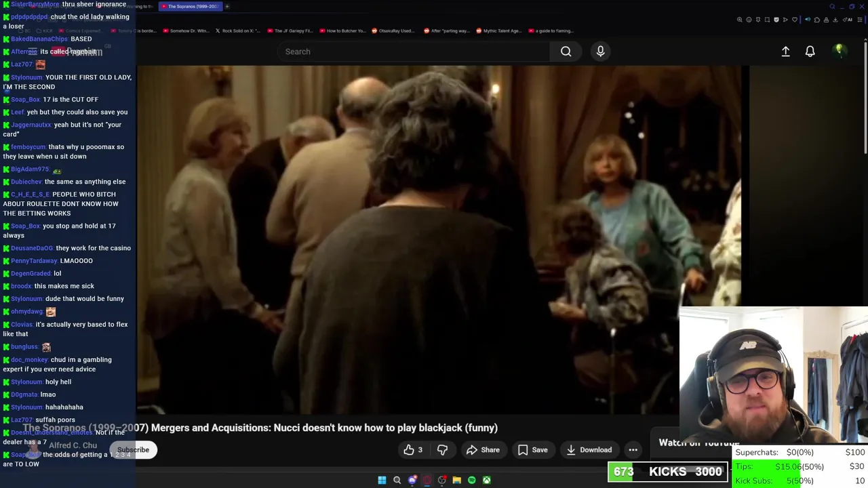
Task: Open Discord from the taskbar
Action: tap(412, 480)
